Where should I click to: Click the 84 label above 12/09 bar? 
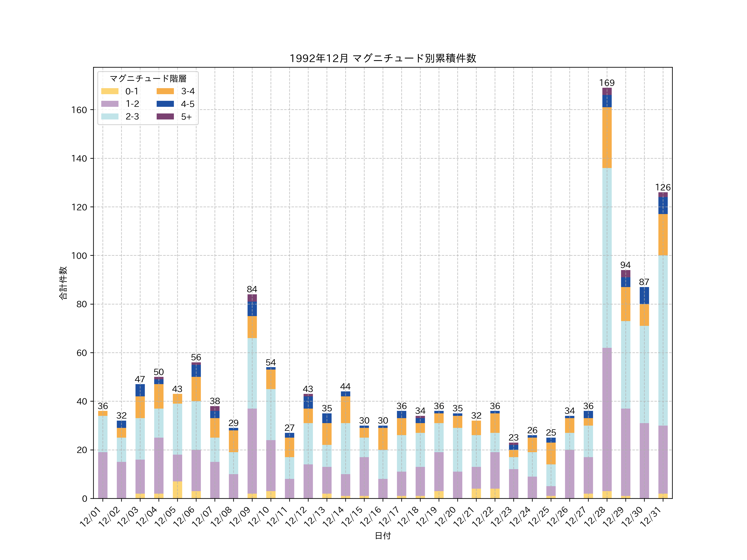coord(252,289)
